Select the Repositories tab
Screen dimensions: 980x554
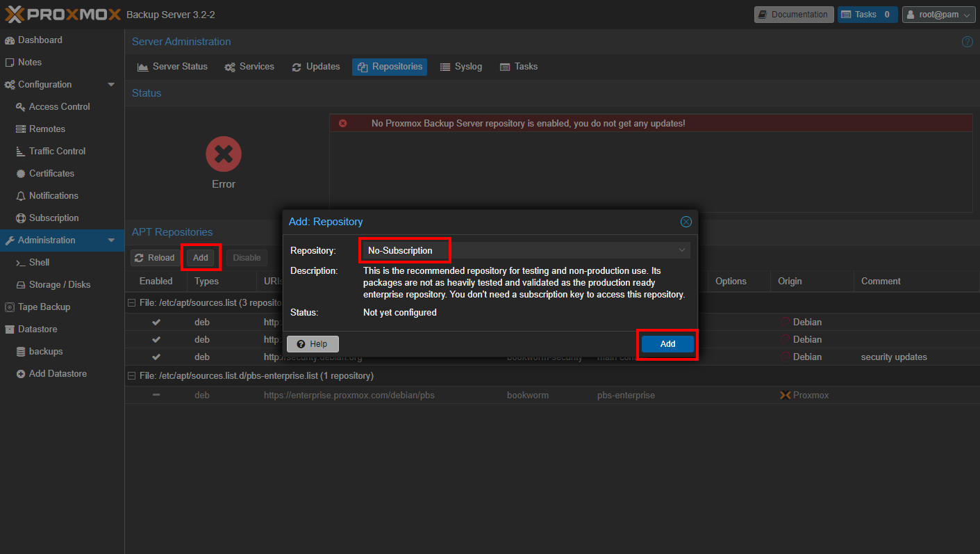(390, 67)
